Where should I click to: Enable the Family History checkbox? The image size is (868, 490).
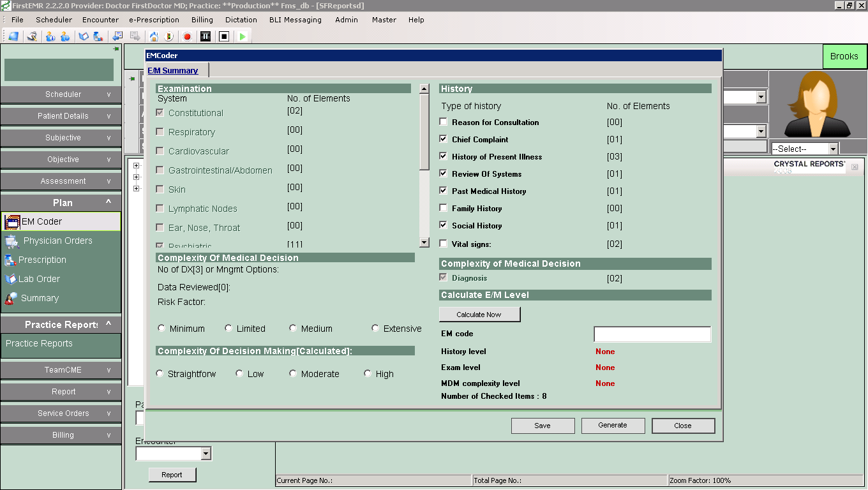(x=443, y=208)
